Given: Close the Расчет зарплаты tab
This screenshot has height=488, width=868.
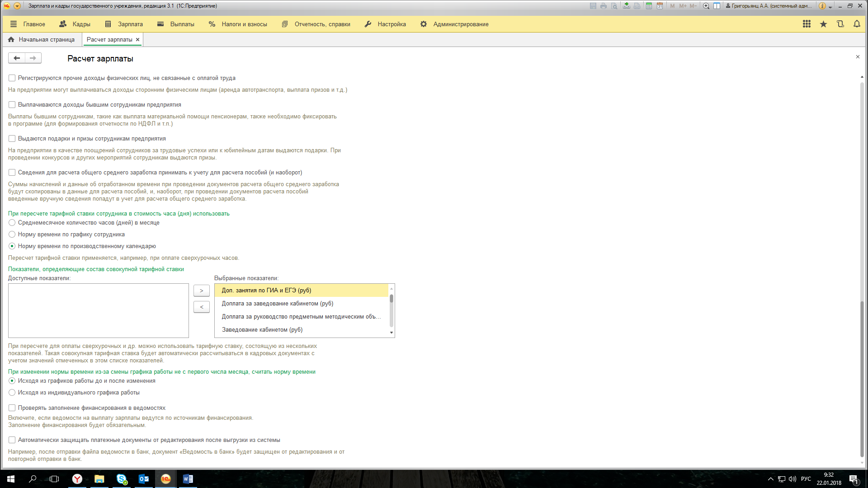Looking at the screenshot, I should (137, 39).
